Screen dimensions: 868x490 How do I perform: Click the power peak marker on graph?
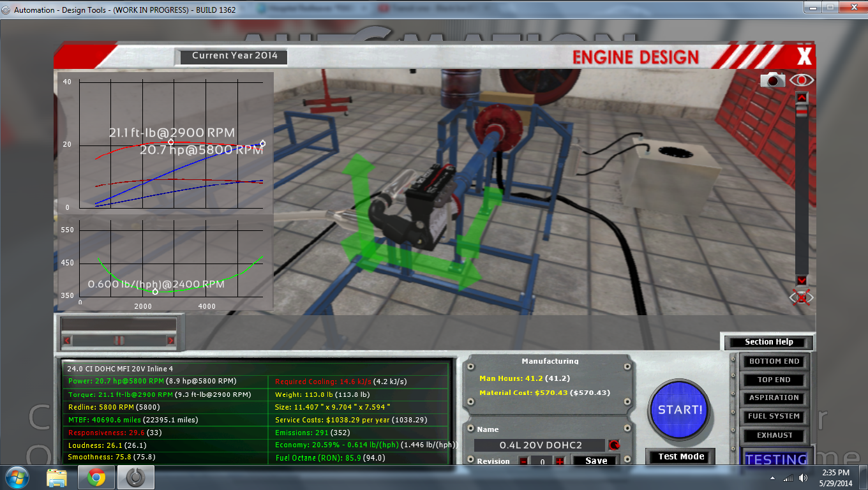[263, 143]
